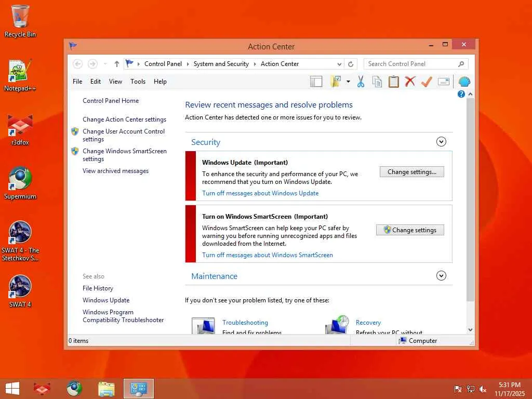Open the File Explorer taskbar icon
Image resolution: width=532 pixels, height=399 pixels.
coord(106,389)
